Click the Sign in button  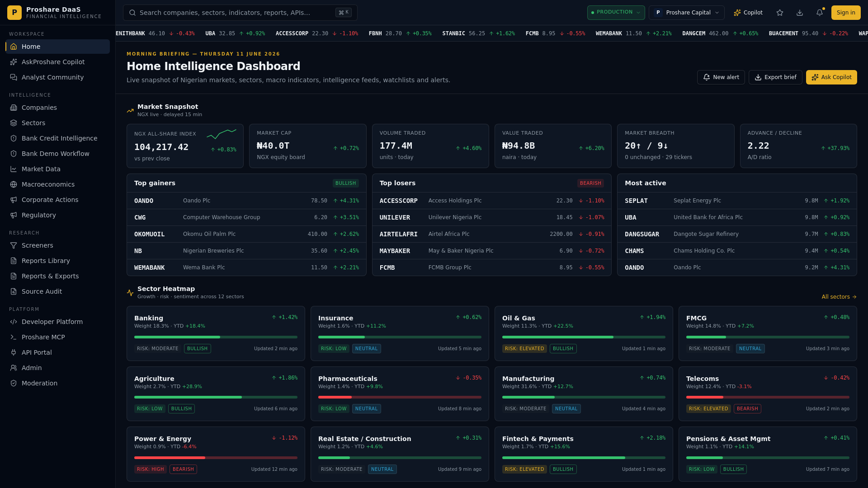[846, 13]
